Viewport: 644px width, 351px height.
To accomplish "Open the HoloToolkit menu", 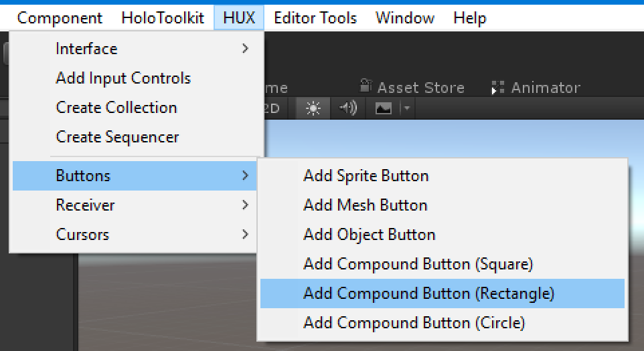I will 163,18.
